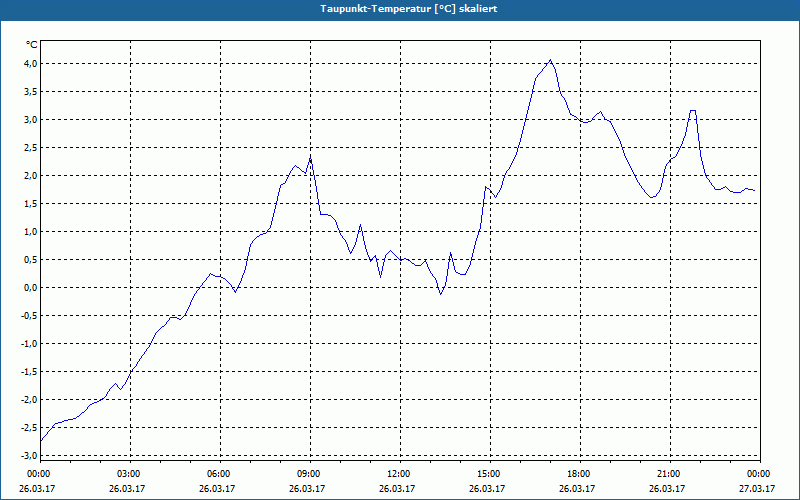Viewport: 800px width, 500px height.
Task: Click the '00:00' time label above 26.03.17
Action: pos(37,474)
